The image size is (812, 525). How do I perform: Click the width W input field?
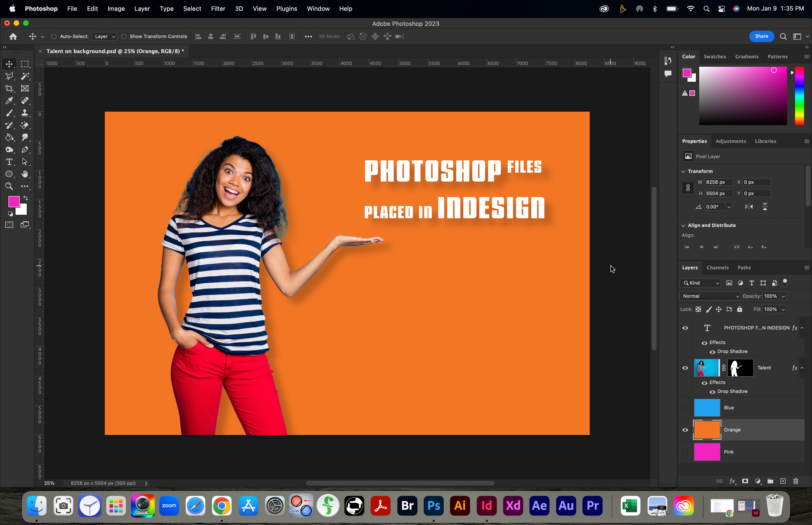718,182
